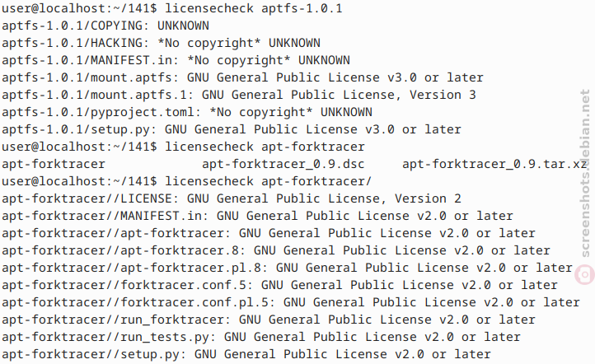Click the 'licensecheck aptfs-1.0.1' command line
The image size is (595, 364).
point(172,8)
